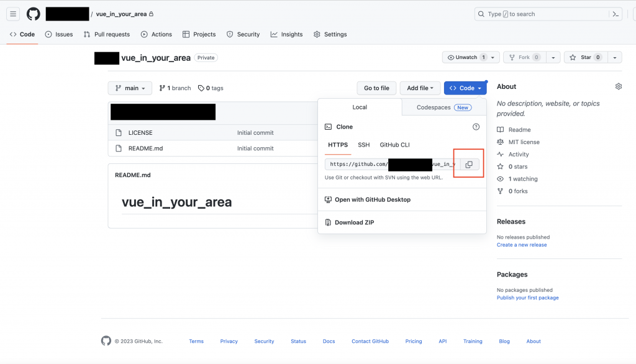Click the branch icon beside 1 branch
Viewport: 636px width, 364px height.
[x=162, y=88]
